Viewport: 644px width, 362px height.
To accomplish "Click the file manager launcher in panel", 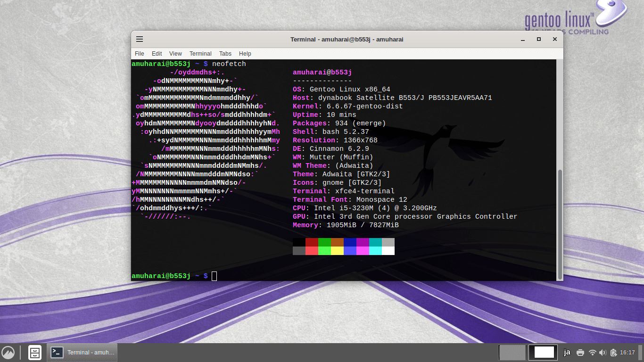I will [x=35, y=352].
